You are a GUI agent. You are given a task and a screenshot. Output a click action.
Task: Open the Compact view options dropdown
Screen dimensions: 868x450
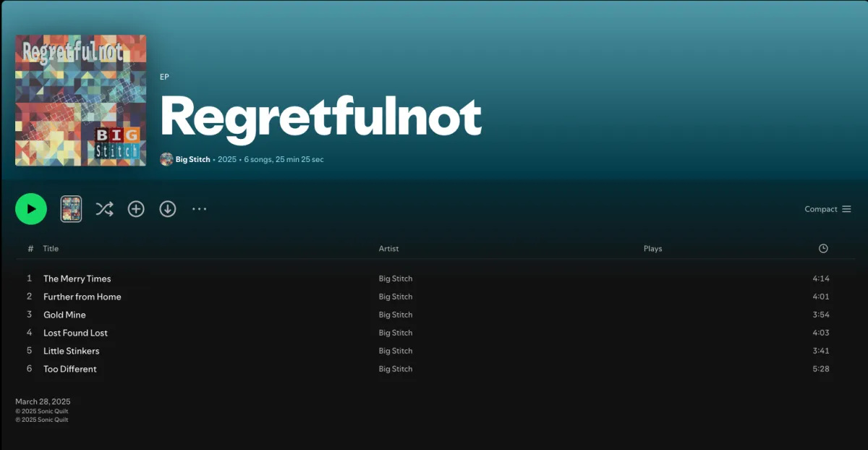click(827, 209)
